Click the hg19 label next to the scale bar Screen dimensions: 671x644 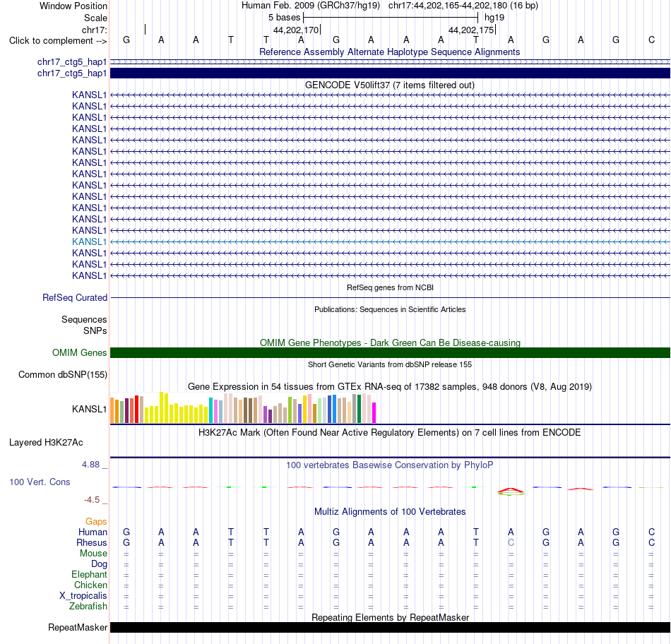(494, 18)
